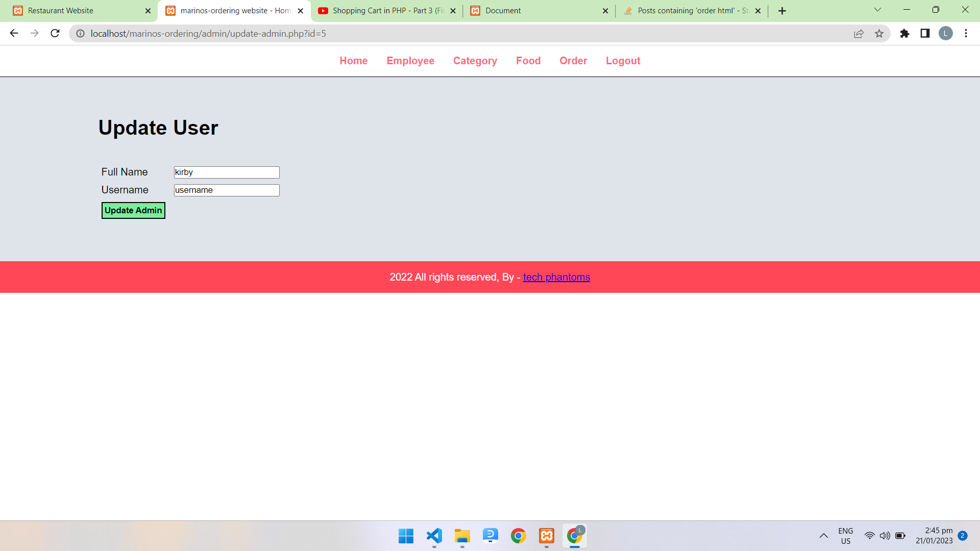This screenshot has height=551, width=980.
Task: Click into the Full Name field
Action: pyautogui.click(x=227, y=172)
